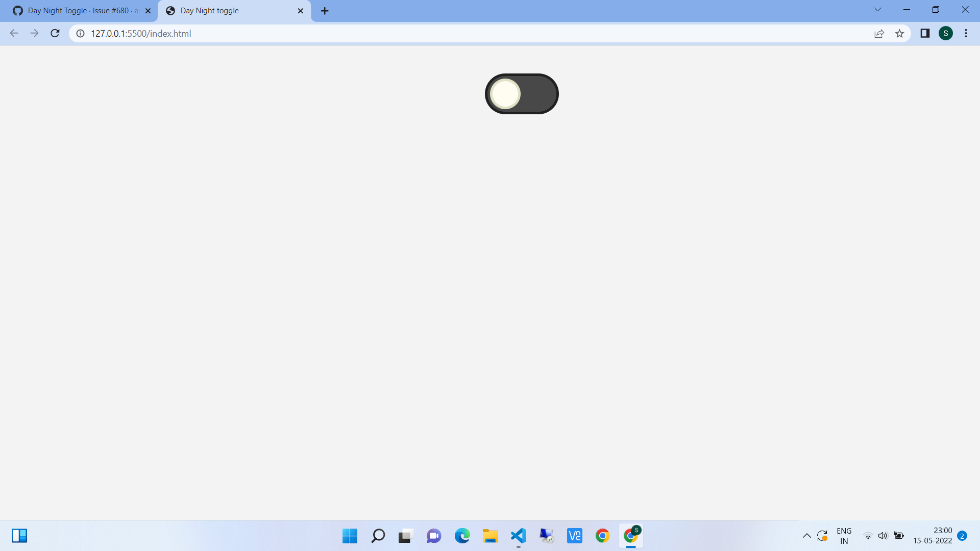Open Microsoft Teams chat from the taskbar

coord(433,536)
